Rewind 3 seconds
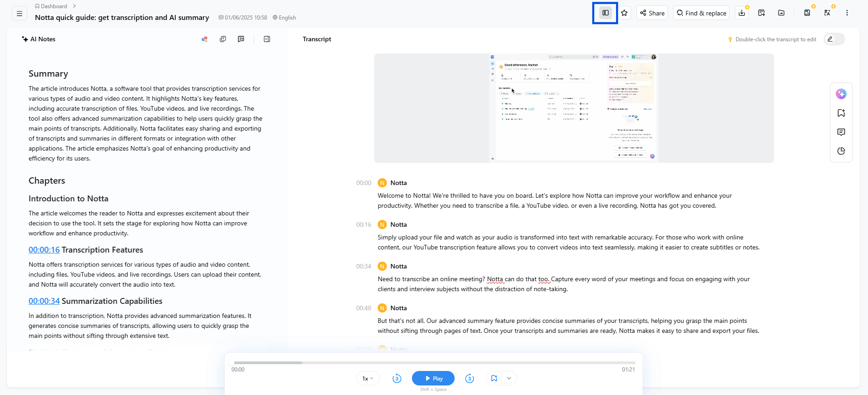868x395 pixels. click(x=397, y=378)
